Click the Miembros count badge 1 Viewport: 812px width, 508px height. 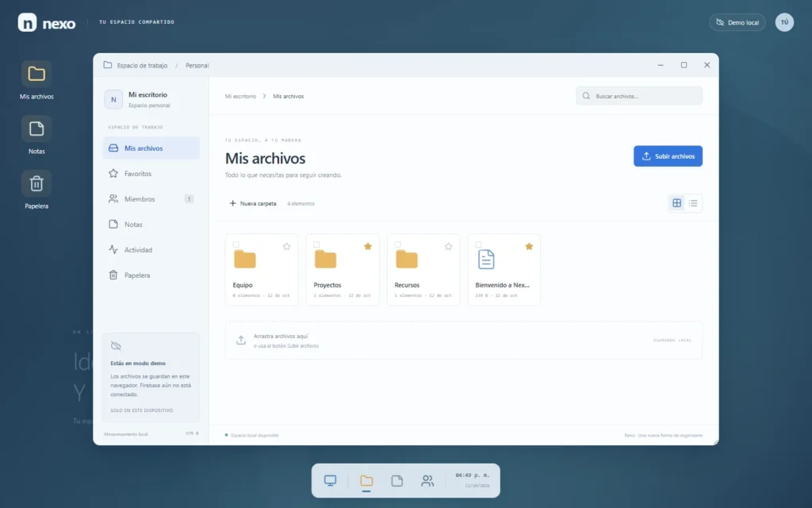click(189, 199)
